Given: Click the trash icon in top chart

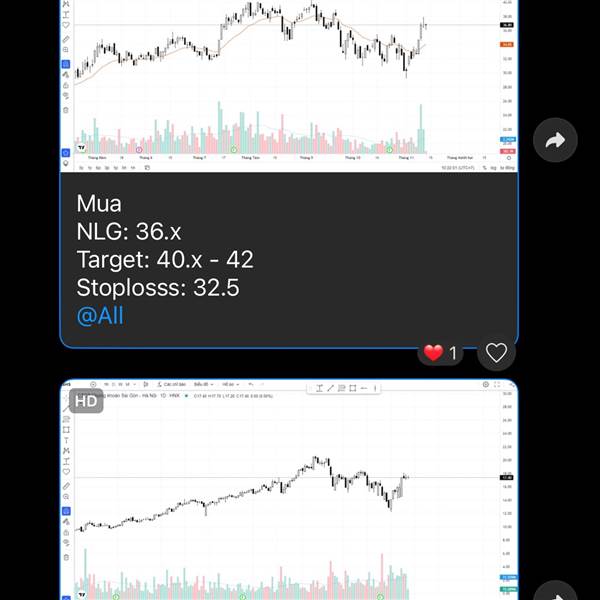Looking at the screenshot, I should (x=66, y=110).
